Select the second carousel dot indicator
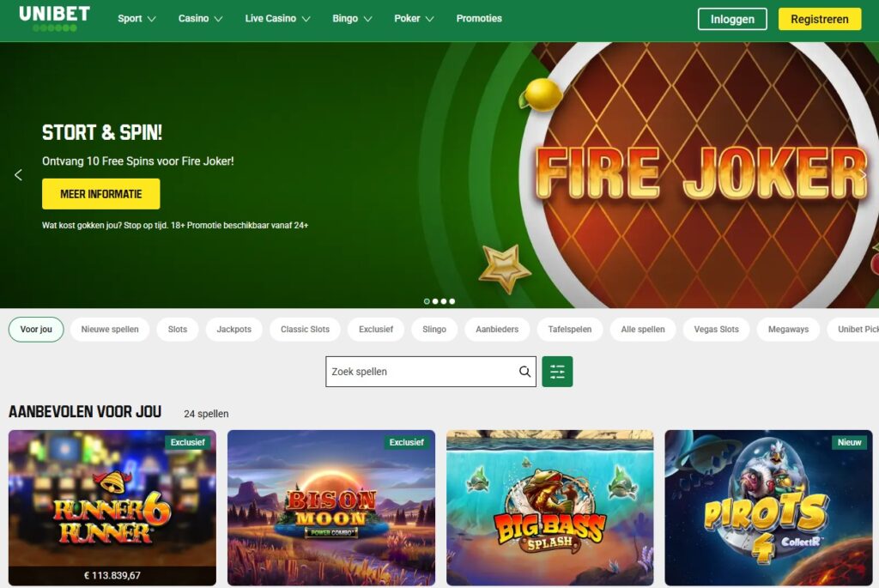This screenshot has width=879, height=588. (x=435, y=301)
